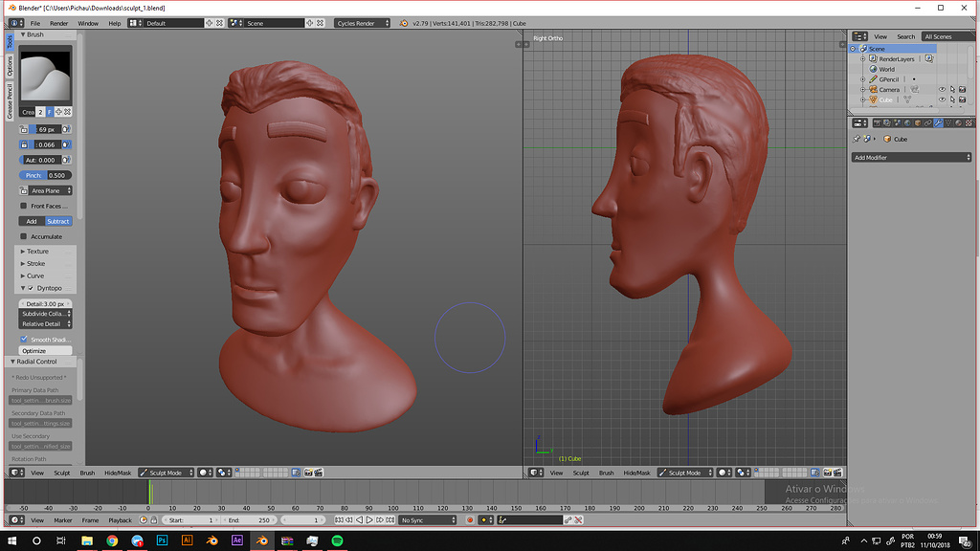Open the Texture checker properties tab
Viewport: 980px width, 551px height.
969,123
